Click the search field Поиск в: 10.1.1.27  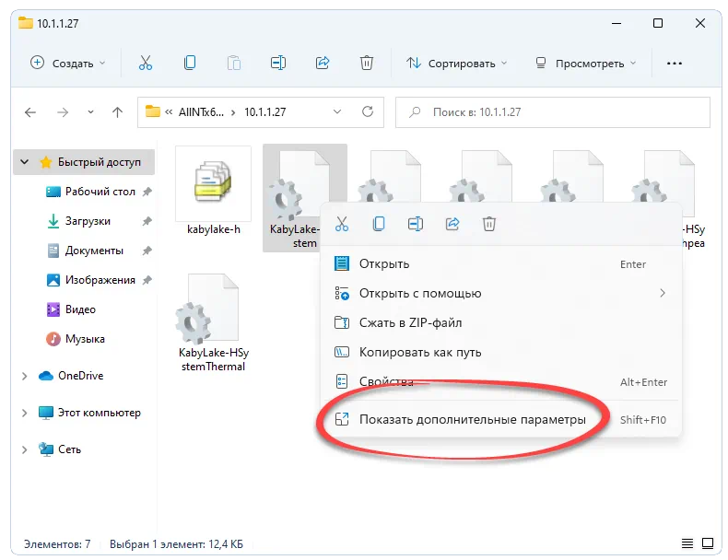point(553,112)
